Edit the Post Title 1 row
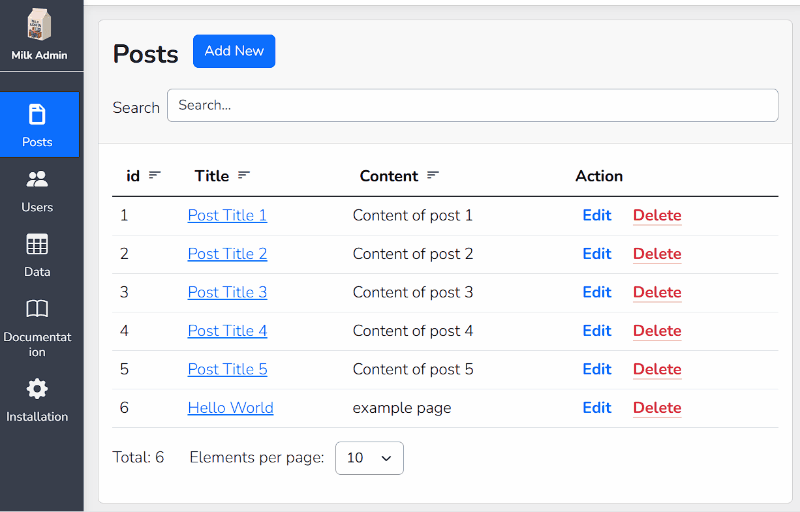This screenshot has width=800, height=512. [597, 215]
